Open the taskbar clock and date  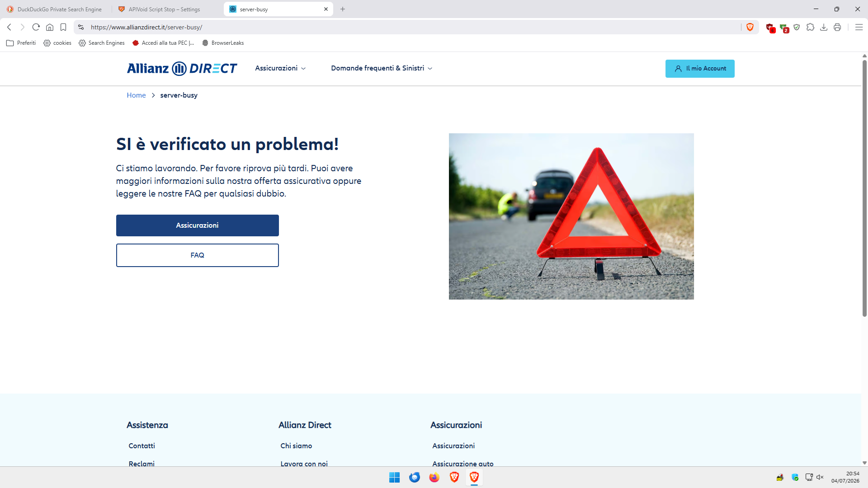(845, 477)
